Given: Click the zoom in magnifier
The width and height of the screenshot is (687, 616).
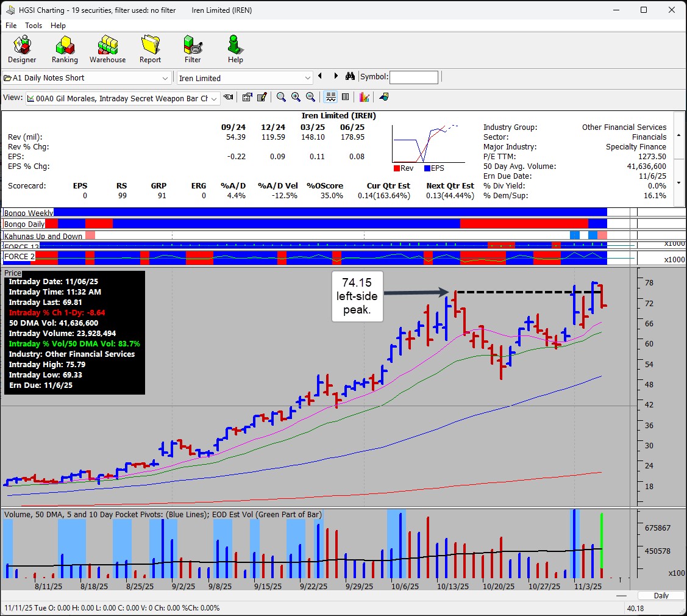Looking at the screenshot, I should pyautogui.click(x=296, y=98).
